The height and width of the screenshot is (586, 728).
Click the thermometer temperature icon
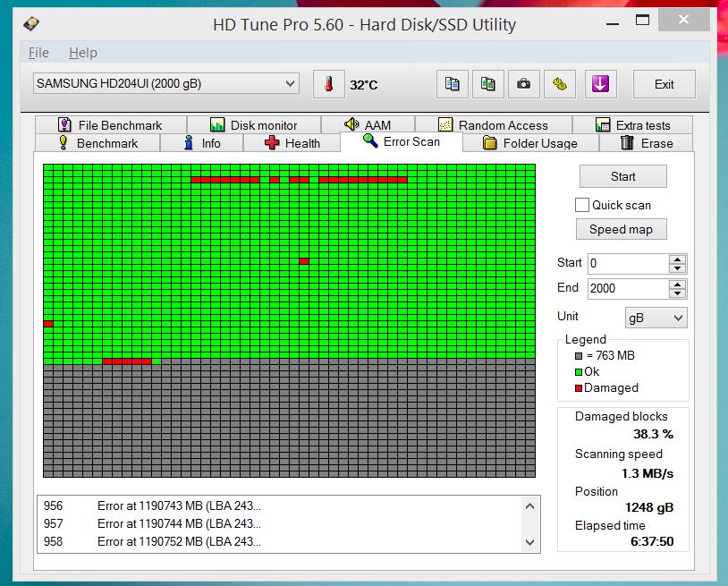[329, 84]
